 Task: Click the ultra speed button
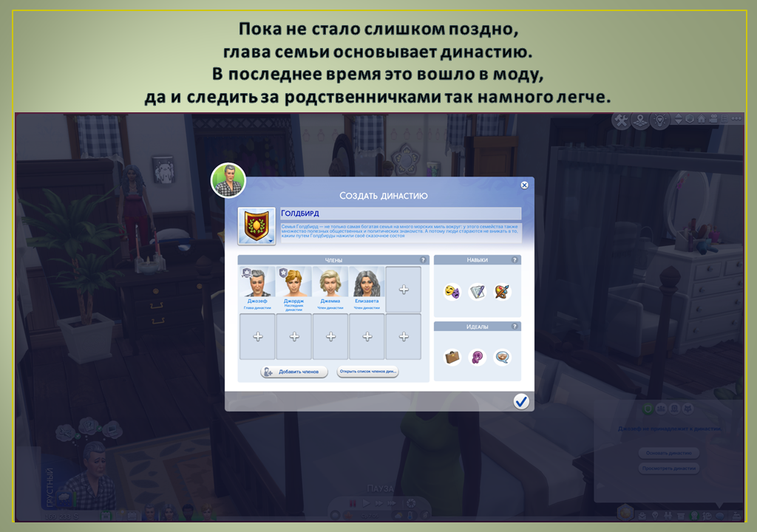pyautogui.click(x=392, y=503)
